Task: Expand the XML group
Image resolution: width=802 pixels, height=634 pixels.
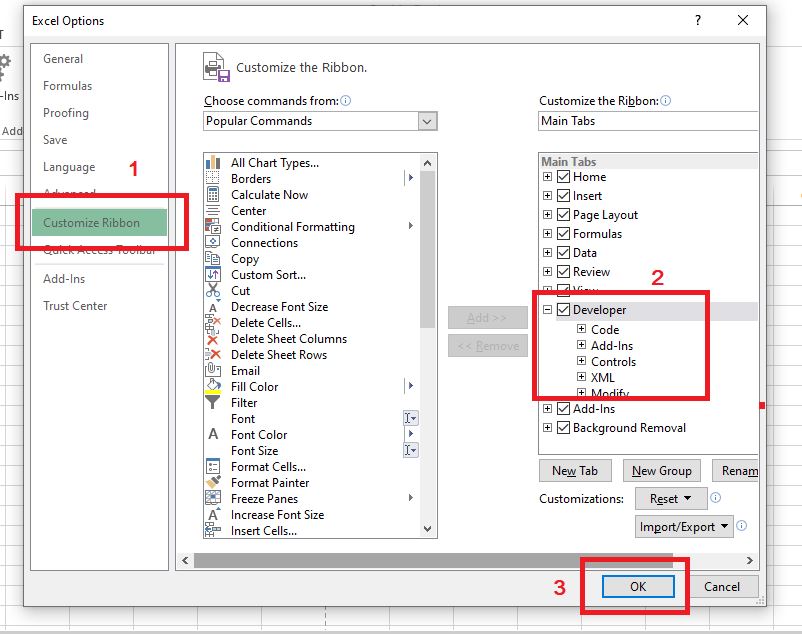Action: click(x=582, y=377)
